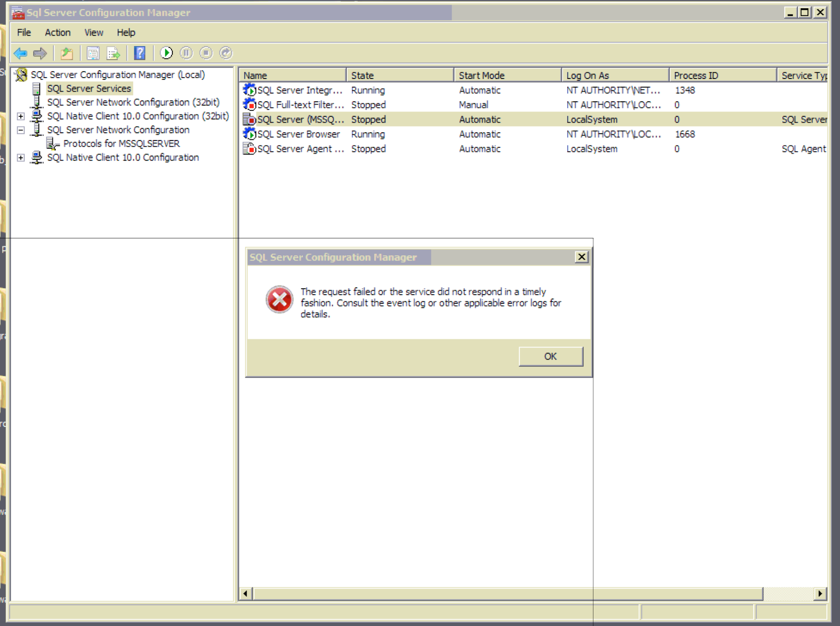The image size is (840, 626).
Task: Click the SQL Server Integration service icon
Action: pos(249,90)
